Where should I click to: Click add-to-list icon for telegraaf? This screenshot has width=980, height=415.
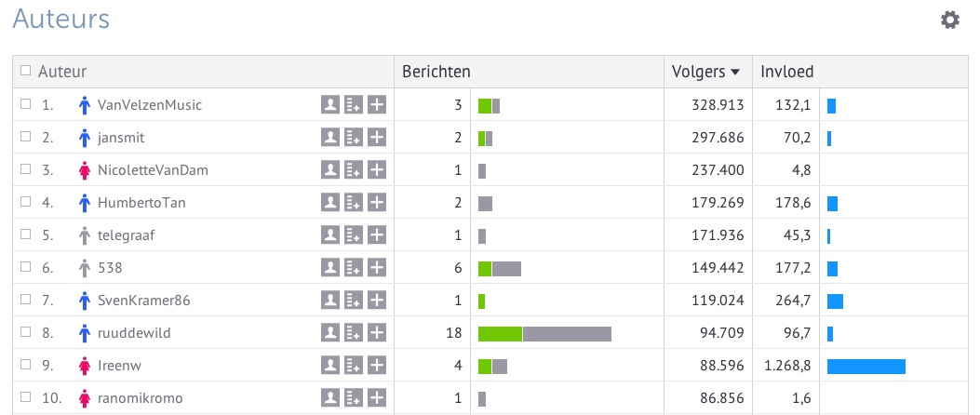coord(353,235)
